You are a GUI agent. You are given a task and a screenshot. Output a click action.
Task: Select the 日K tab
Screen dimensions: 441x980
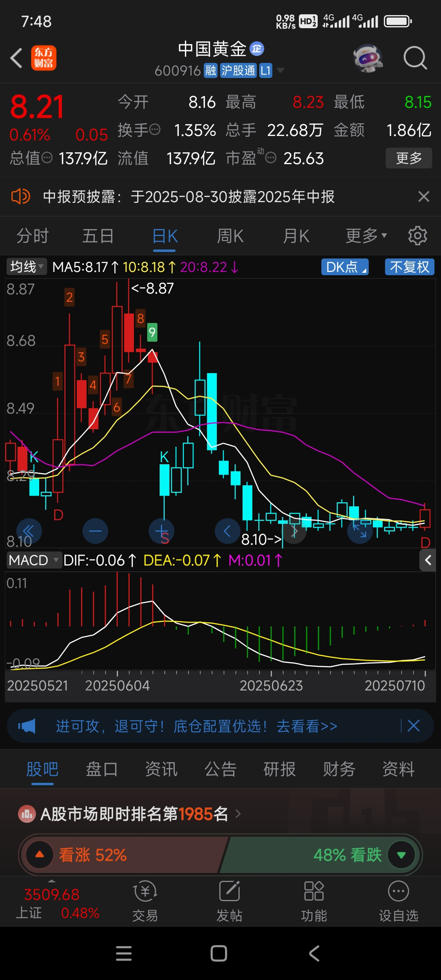[165, 236]
